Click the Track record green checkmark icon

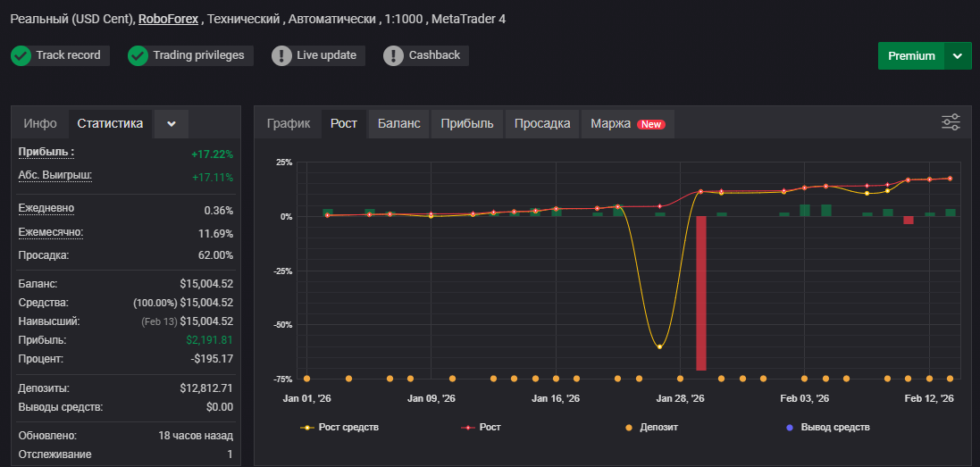[21, 55]
